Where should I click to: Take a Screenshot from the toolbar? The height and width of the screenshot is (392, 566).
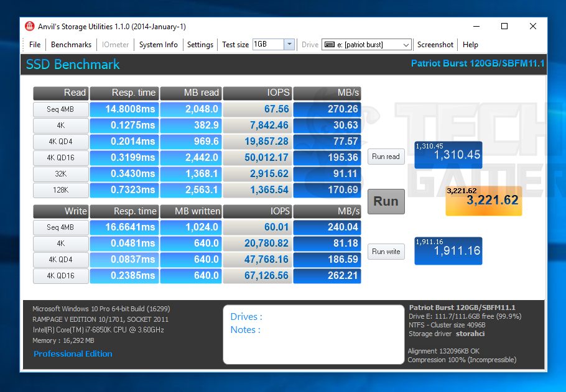(435, 45)
